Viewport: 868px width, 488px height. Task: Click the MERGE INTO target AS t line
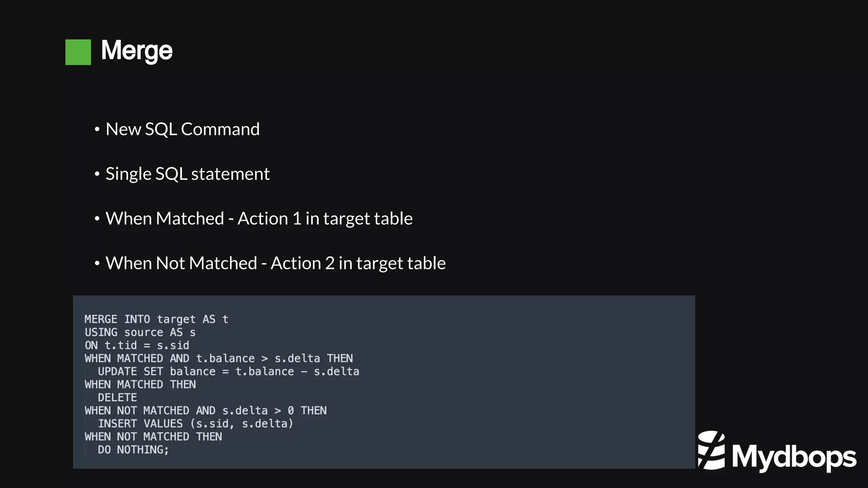[156, 319]
